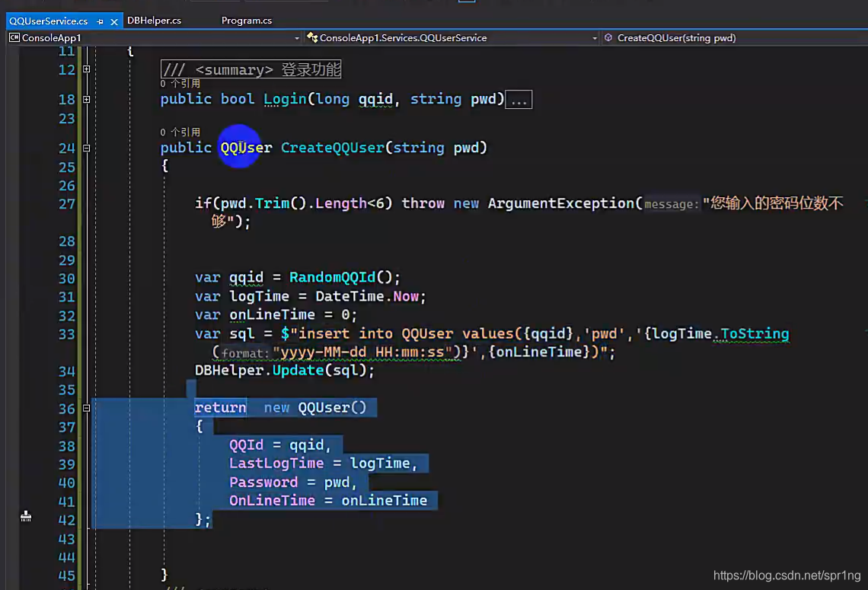The height and width of the screenshot is (590, 868).
Task: Pin the QQUserService.cs tab
Action: point(101,21)
